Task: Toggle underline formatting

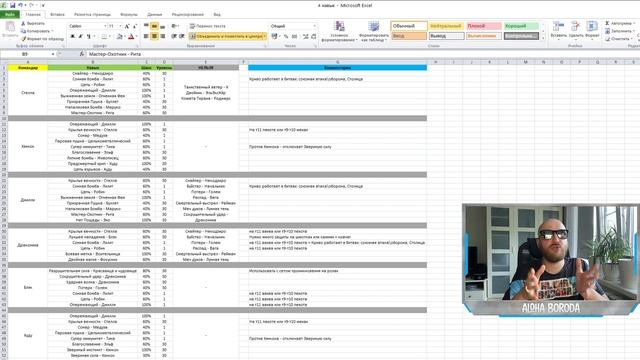Action: [88, 36]
